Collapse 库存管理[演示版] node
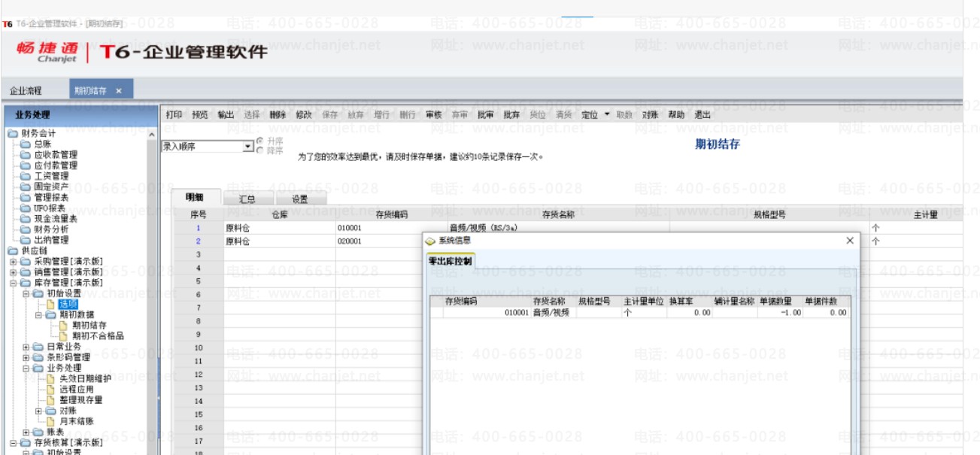Image resolution: width=980 pixels, height=455 pixels. click(13, 283)
